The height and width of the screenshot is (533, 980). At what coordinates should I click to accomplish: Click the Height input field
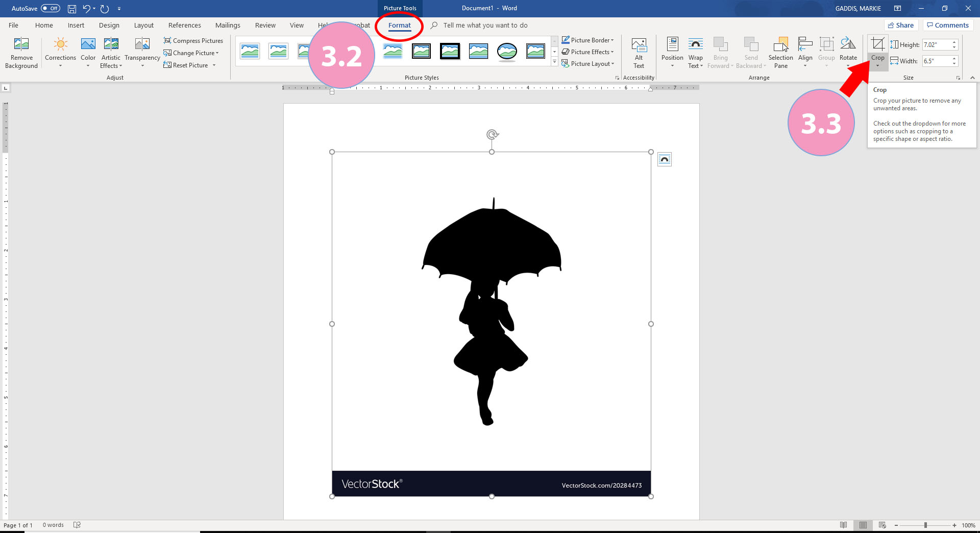(x=936, y=45)
